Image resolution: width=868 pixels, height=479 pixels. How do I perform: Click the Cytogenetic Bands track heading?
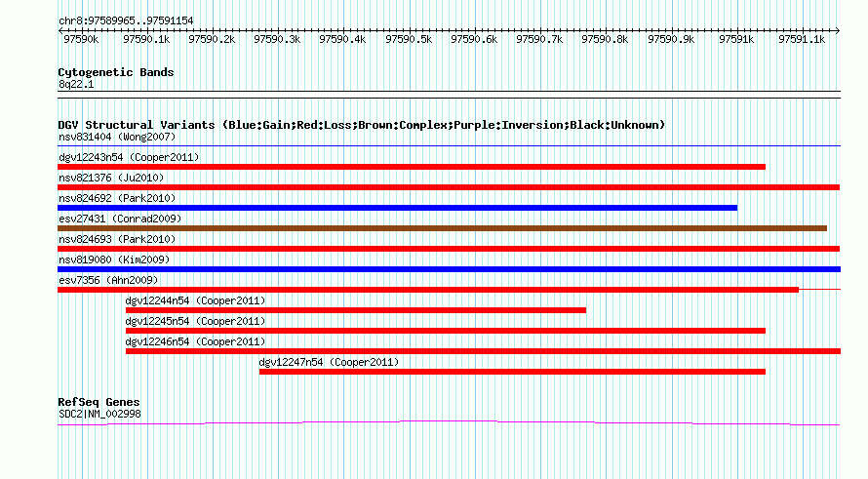click(x=116, y=72)
